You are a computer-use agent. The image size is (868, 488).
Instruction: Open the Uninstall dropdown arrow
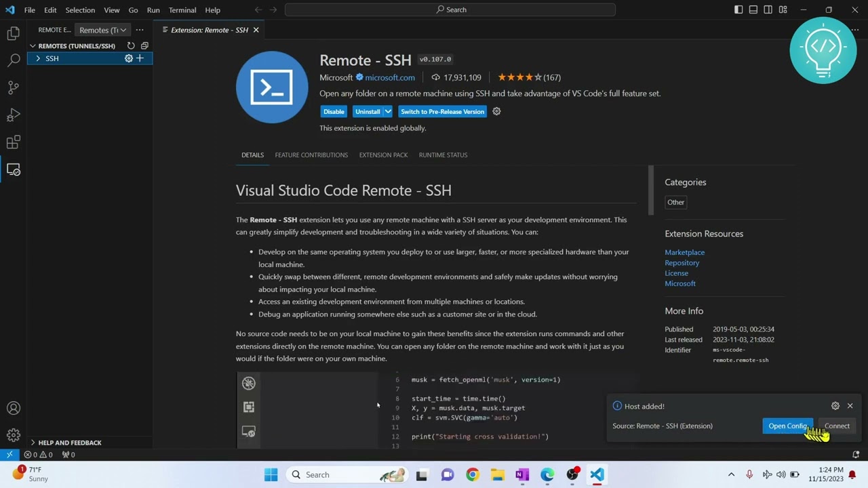point(388,111)
